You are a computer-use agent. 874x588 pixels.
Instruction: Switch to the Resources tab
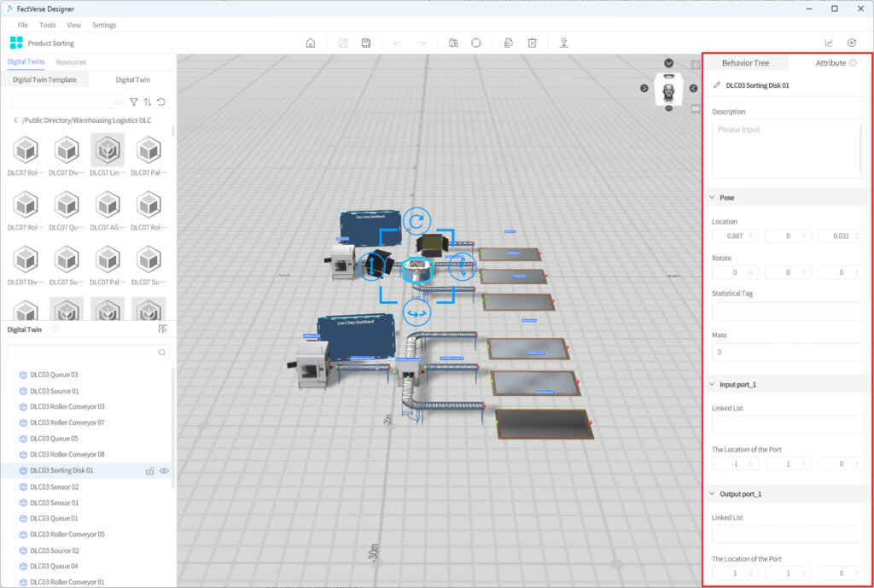(71, 61)
